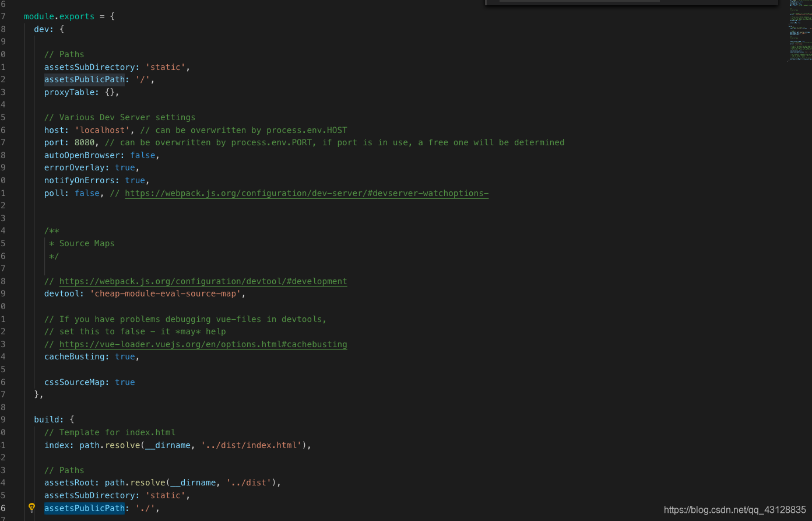Click assetsPublicPath './' in build section

102,508
